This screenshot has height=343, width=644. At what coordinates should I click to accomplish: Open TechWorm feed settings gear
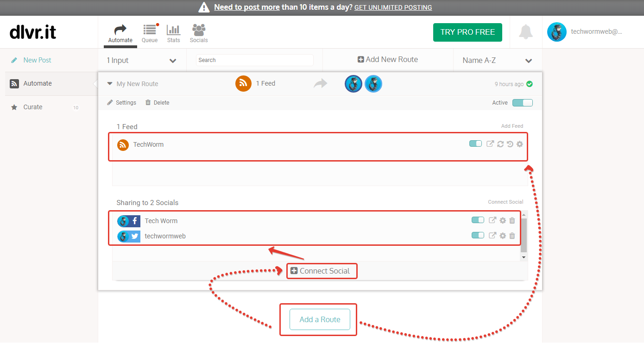tap(519, 144)
